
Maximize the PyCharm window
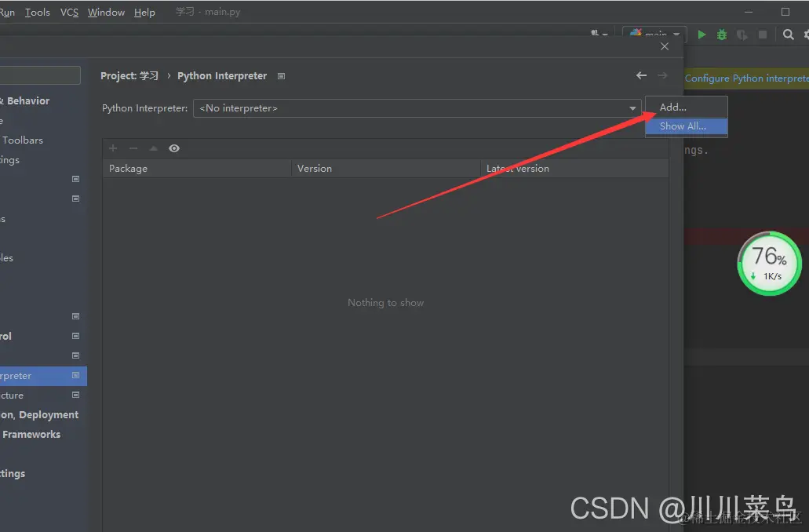pos(785,12)
